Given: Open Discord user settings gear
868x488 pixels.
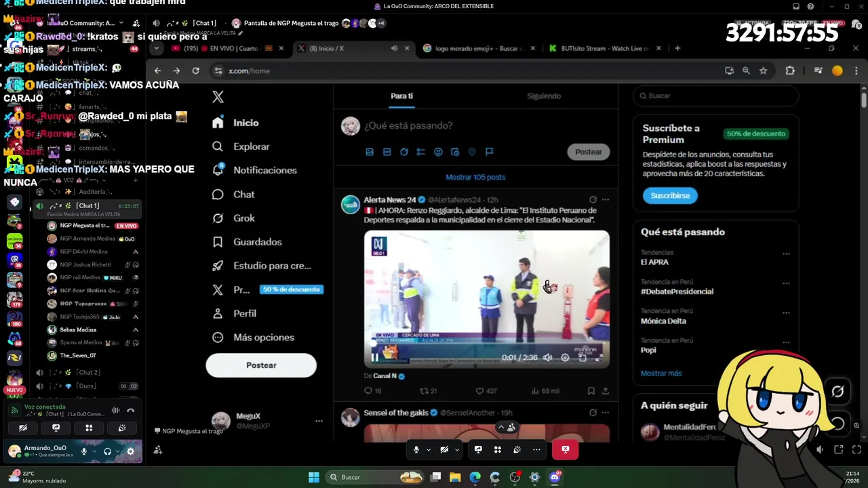Looking at the screenshot, I should click(x=130, y=451).
